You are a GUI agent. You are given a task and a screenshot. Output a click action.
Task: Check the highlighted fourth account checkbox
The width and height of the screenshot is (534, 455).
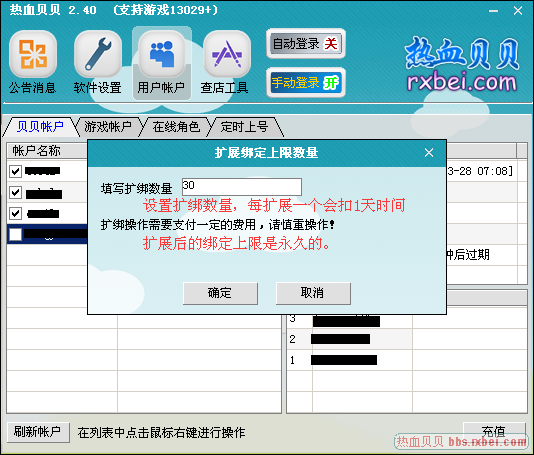coord(15,234)
